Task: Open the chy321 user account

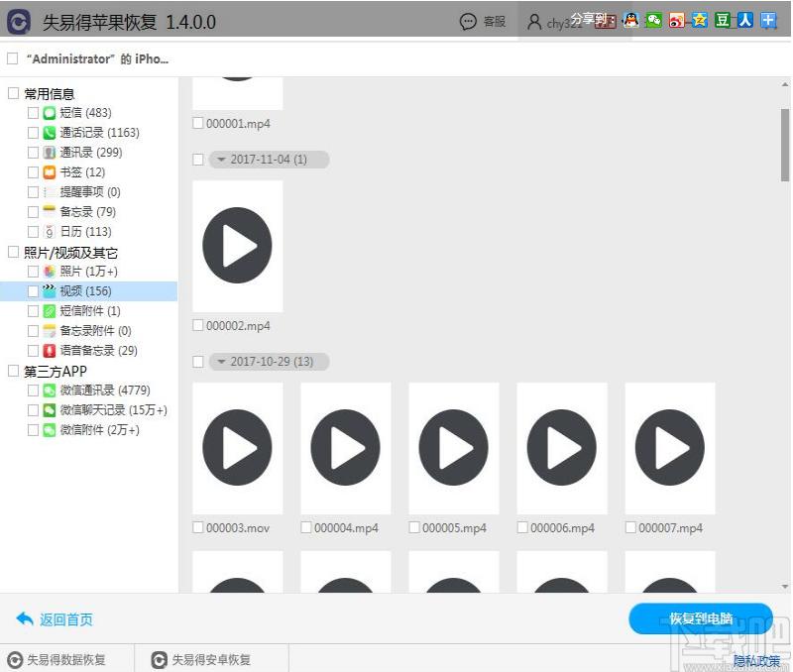Action: pos(554,22)
